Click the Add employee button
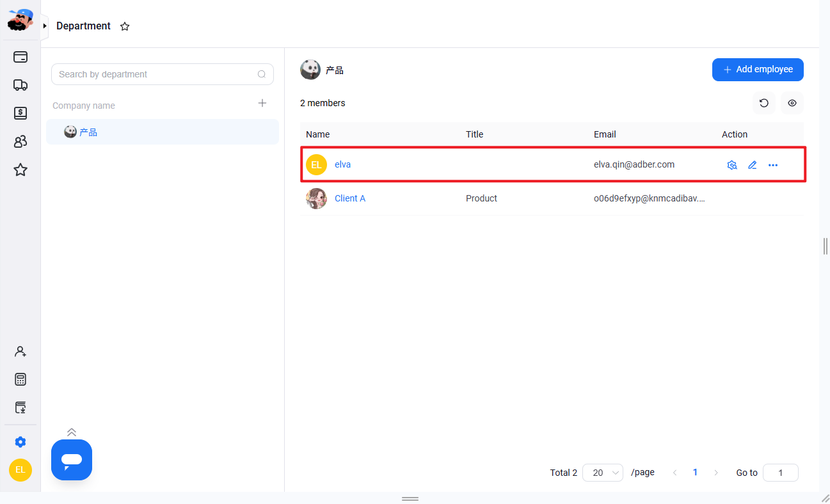 [758, 70]
